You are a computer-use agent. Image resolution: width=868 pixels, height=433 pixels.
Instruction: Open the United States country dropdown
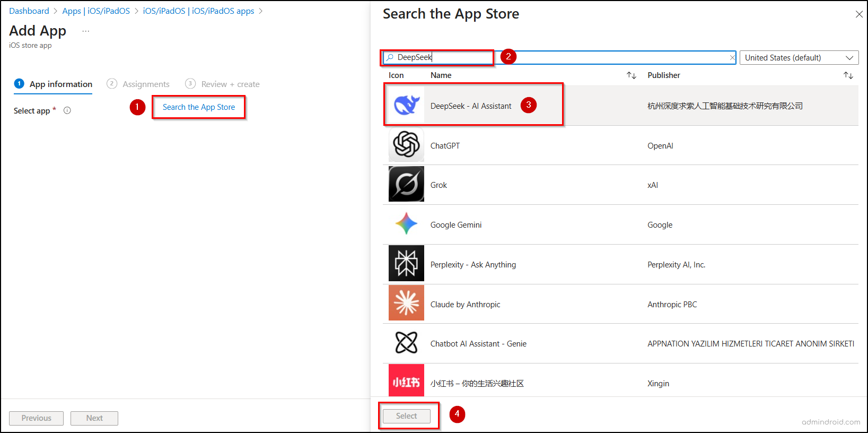(799, 57)
